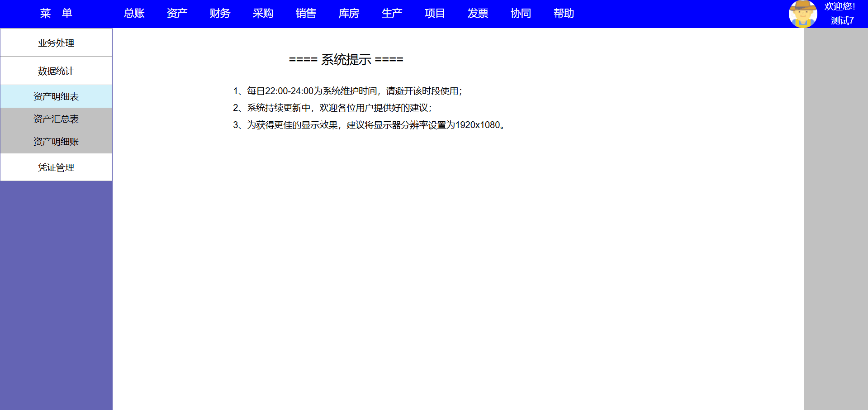Image resolution: width=868 pixels, height=410 pixels.
Task: Open the 发票 menu
Action: point(478,14)
